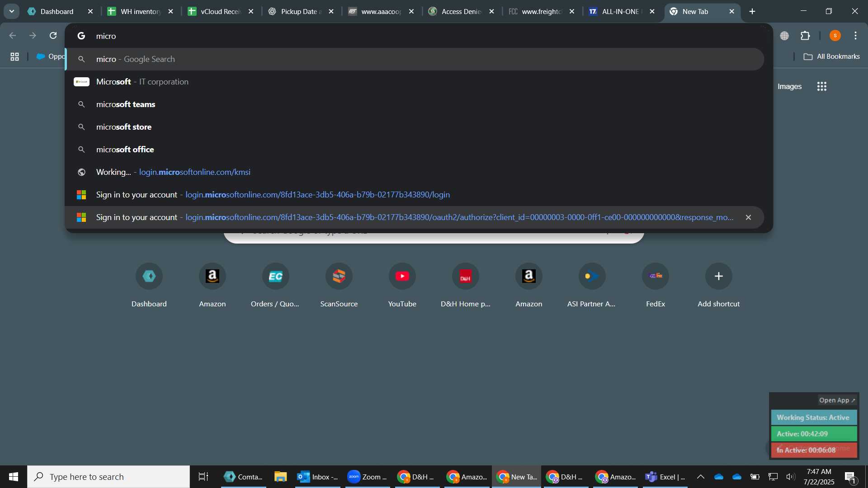Click the address bar containing micro
The height and width of the screenshot is (488, 868).
click(418, 36)
